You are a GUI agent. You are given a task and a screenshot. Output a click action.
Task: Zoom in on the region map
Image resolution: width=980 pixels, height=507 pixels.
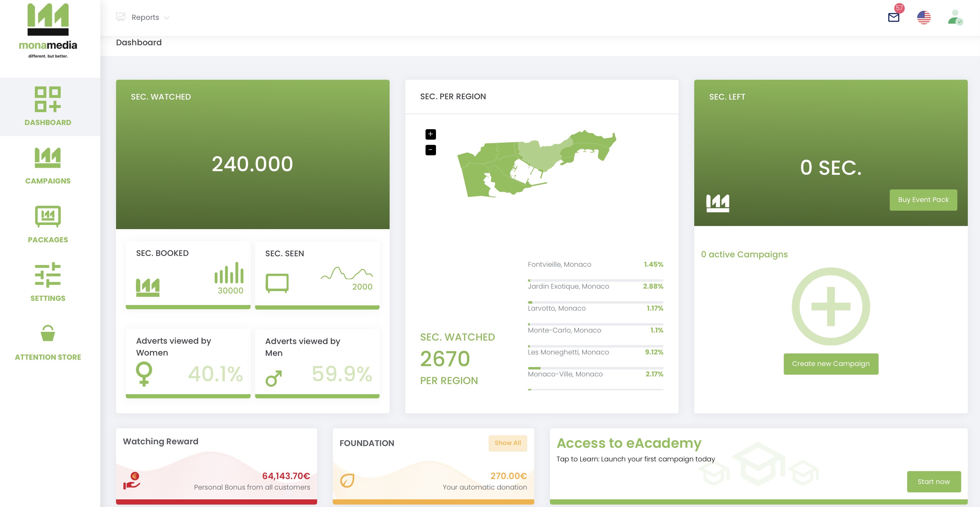430,134
